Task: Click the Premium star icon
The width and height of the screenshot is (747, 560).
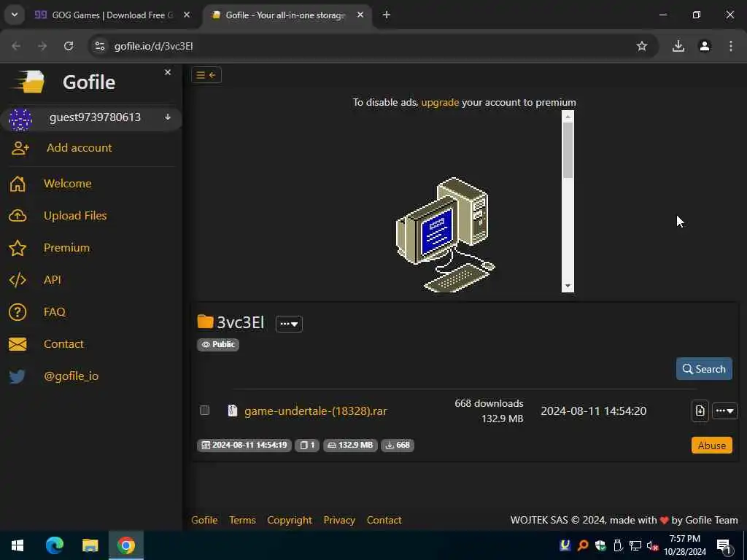Action: pos(18,248)
